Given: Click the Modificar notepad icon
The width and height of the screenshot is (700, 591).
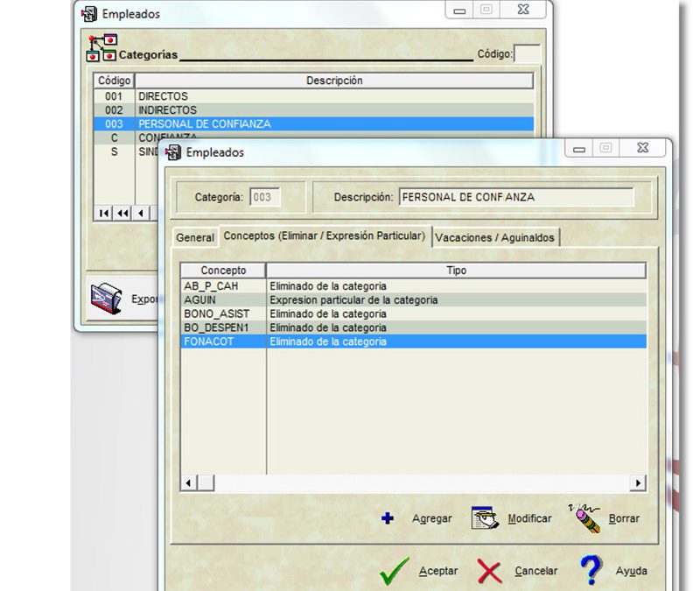Looking at the screenshot, I should [485, 518].
